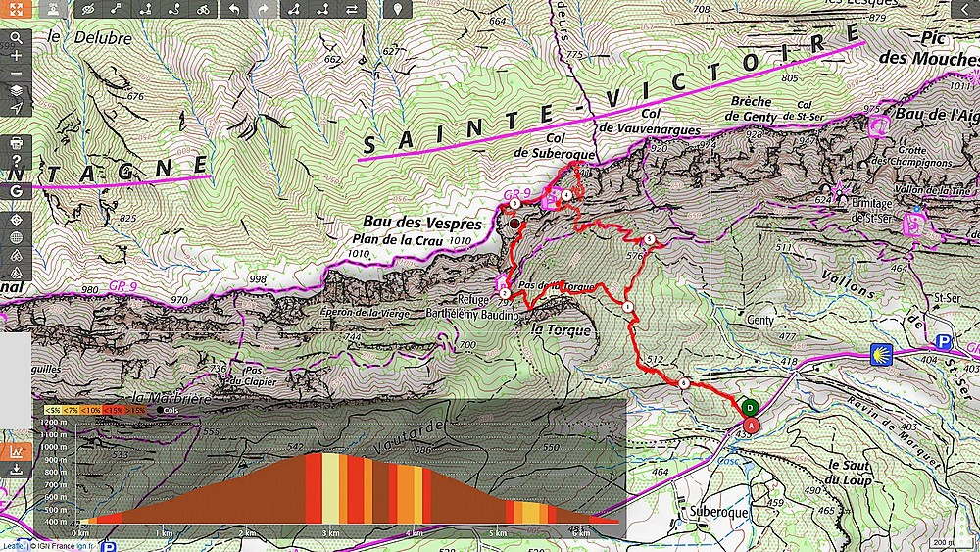
Task: Click the G button in left sidebar
Action: point(16,191)
